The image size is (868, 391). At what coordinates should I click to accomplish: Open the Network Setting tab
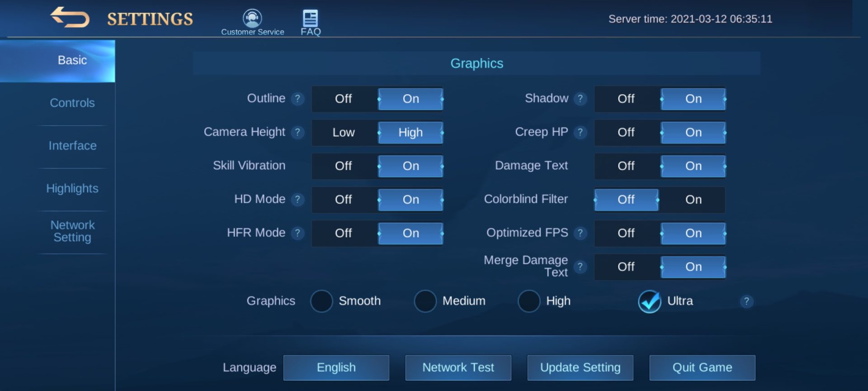(72, 231)
